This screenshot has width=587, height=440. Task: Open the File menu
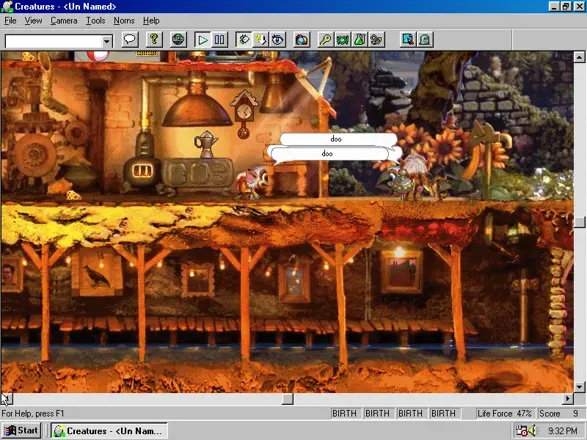(x=10, y=21)
